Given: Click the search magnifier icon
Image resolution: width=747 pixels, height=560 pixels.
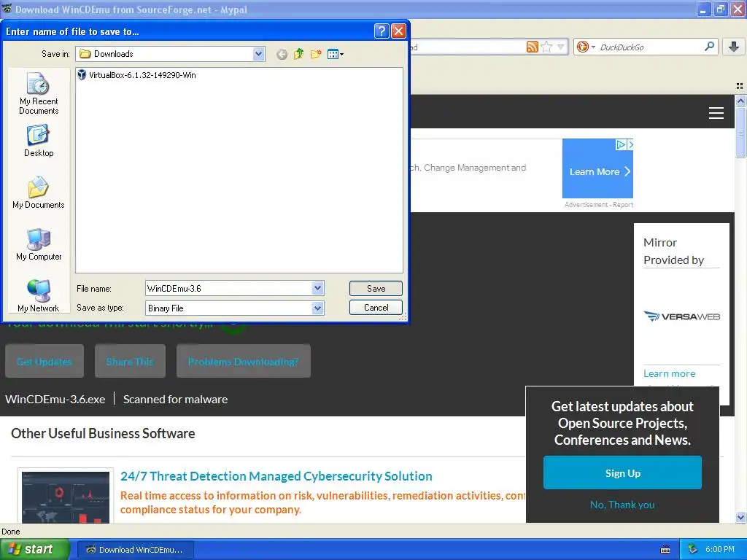Looking at the screenshot, I should (709, 46).
